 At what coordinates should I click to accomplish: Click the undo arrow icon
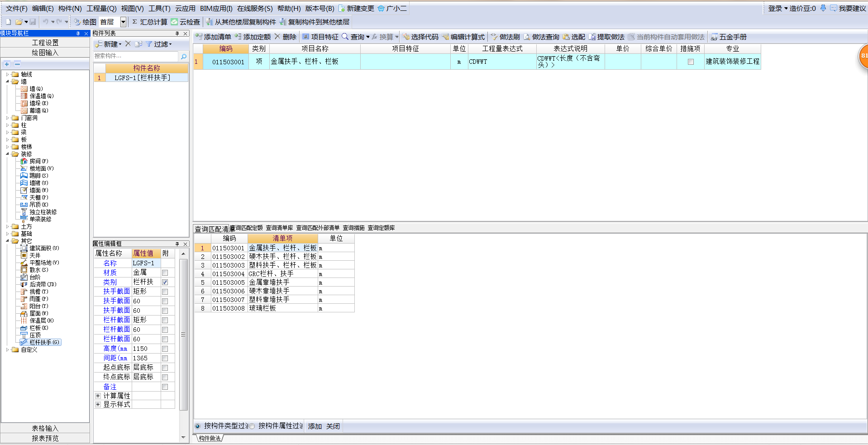[x=45, y=22]
